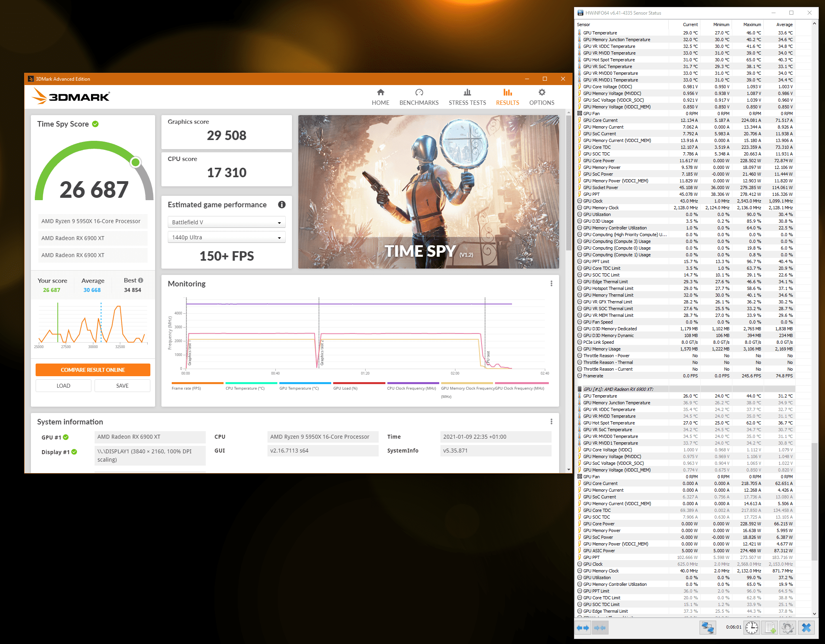Screen dimensions: 825x644
Task: Click COMPARE RESULT ONLINE button
Action: [93, 370]
